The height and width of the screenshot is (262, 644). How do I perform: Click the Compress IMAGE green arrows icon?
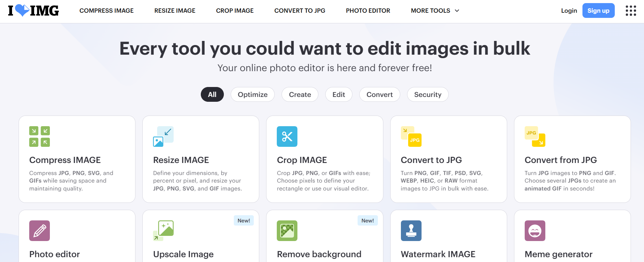[40, 137]
